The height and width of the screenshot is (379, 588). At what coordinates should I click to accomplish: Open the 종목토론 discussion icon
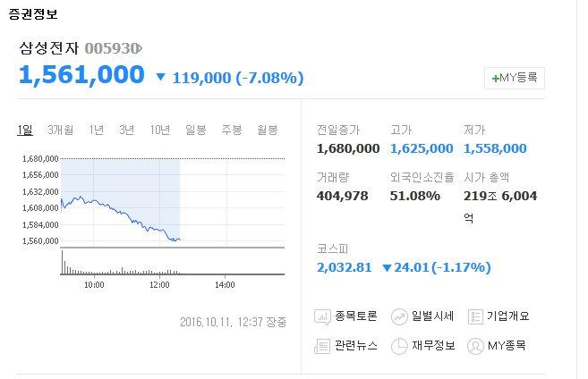coord(323,316)
